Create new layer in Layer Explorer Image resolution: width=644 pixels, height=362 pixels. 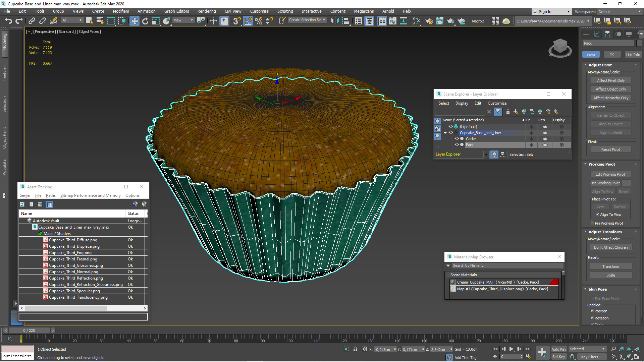516,112
